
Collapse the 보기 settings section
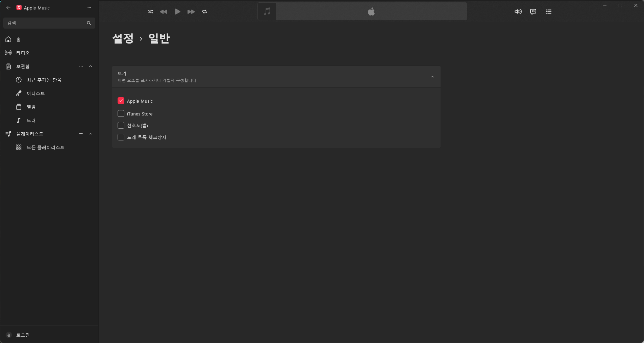[x=432, y=77]
